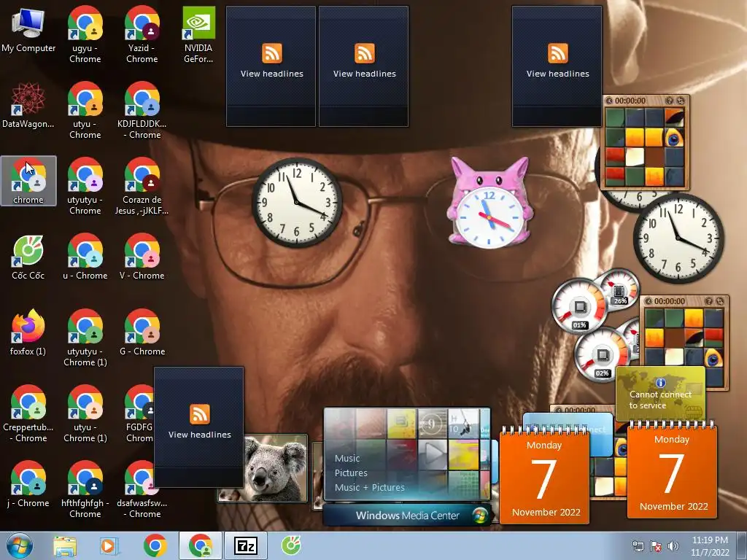747x560 pixels.
Task: Click the large analog clock gadget on the right
Action: (x=678, y=238)
